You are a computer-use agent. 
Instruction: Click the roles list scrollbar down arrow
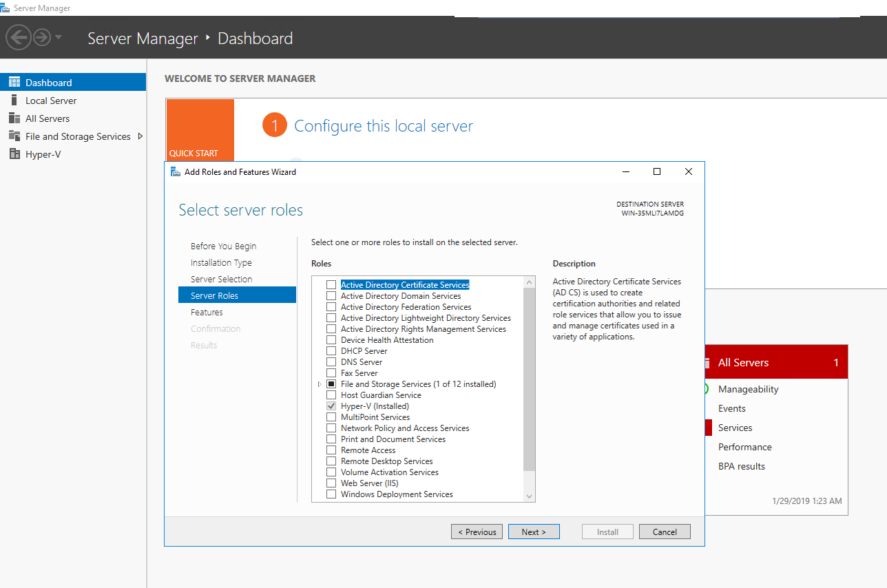528,496
